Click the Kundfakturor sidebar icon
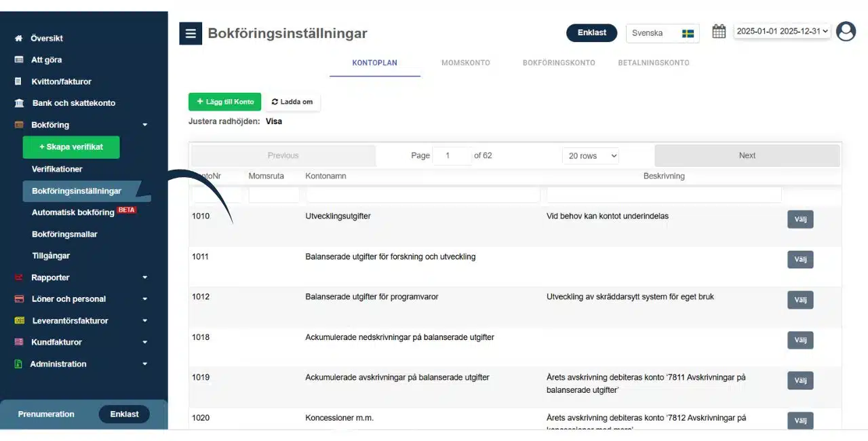Viewport: 868px width, 441px height. pos(19,343)
